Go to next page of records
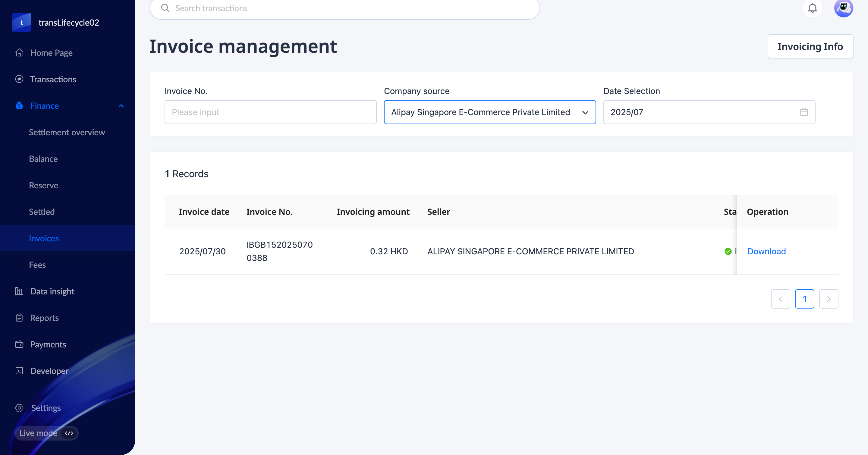Image resolution: width=868 pixels, height=455 pixels. (x=829, y=299)
